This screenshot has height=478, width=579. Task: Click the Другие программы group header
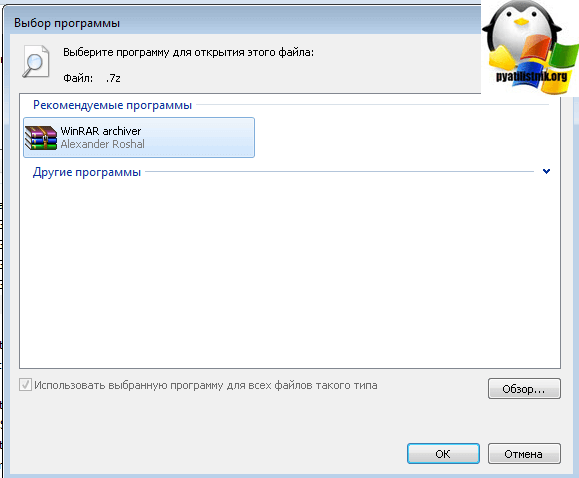point(87,172)
